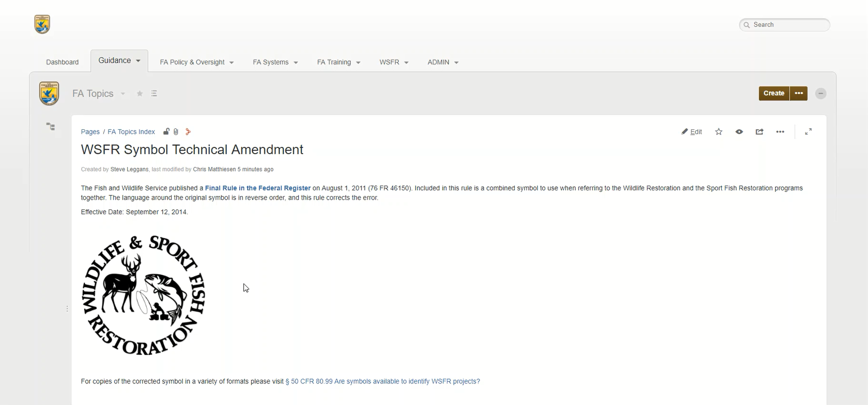Expand the ADMIN menu
Viewport: 868px width, 405px height.
443,62
